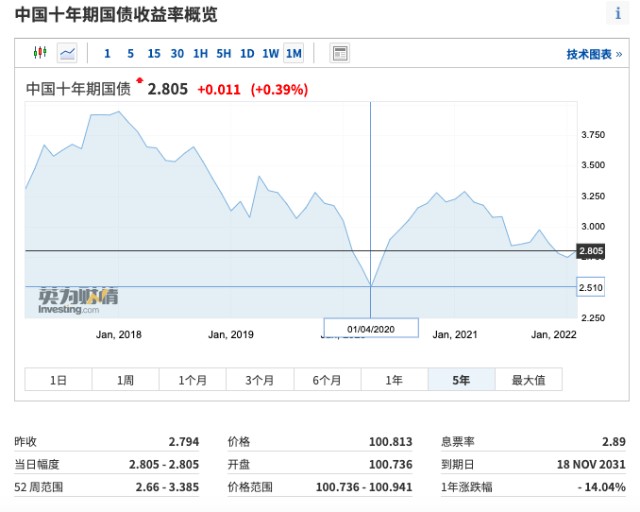
Task: Select the 3个月 range tab
Action: (260, 380)
